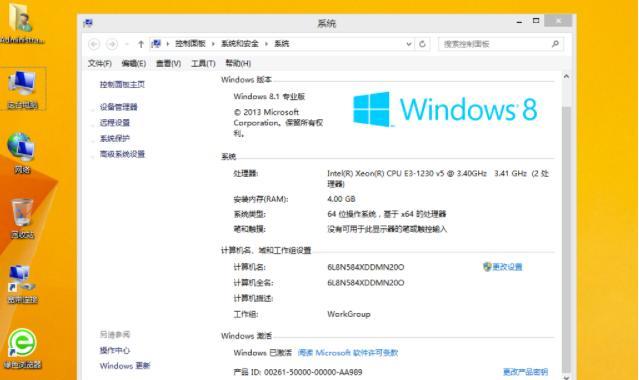Click the product ID 00261-50000-00000-AA989
The width and height of the screenshot is (639, 380).
[x=313, y=372]
